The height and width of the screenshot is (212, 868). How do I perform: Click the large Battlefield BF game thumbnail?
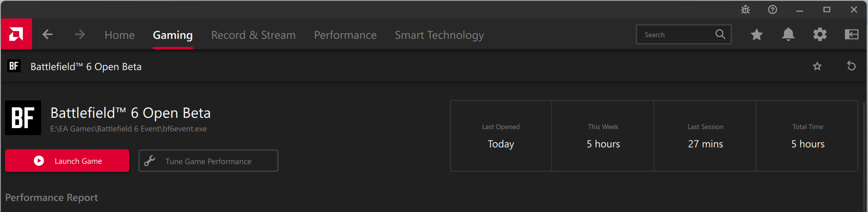point(23,118)
